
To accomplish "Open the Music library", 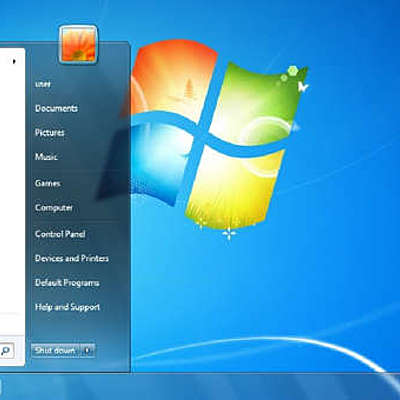I will (46, 157).
